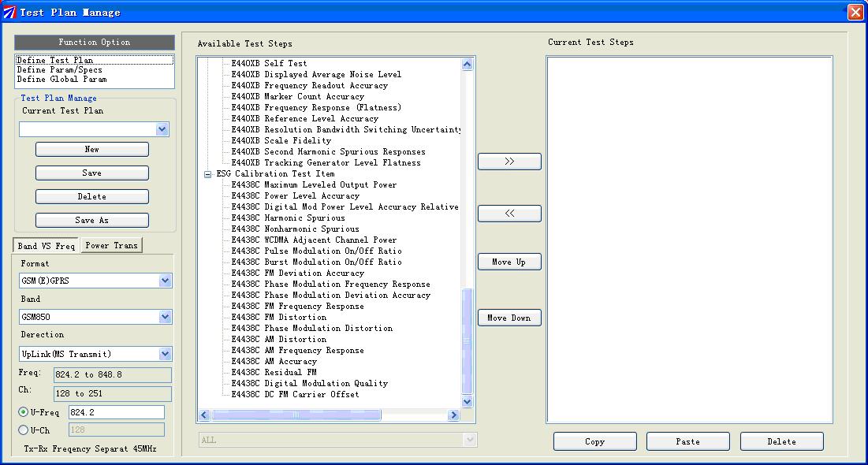Click the scroll up arrow of the test steps list
The width and height of the screenshot is (868, 465).
[468, 64]
